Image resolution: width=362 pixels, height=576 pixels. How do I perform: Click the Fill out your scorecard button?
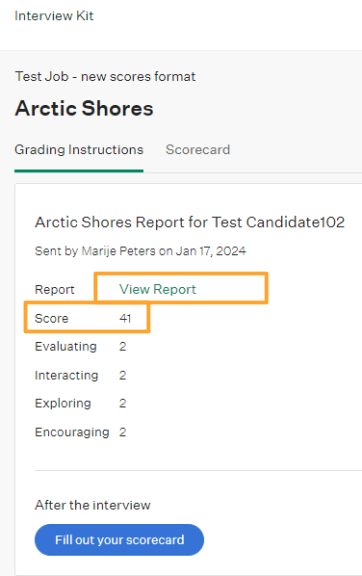(x=119, y=540)
